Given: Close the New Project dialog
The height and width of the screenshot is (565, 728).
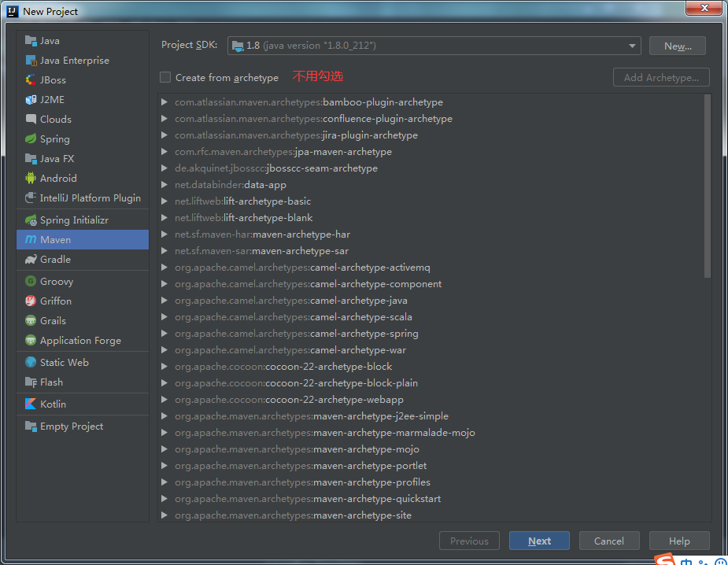Looking at the screenshot, I should click(704, 8).
